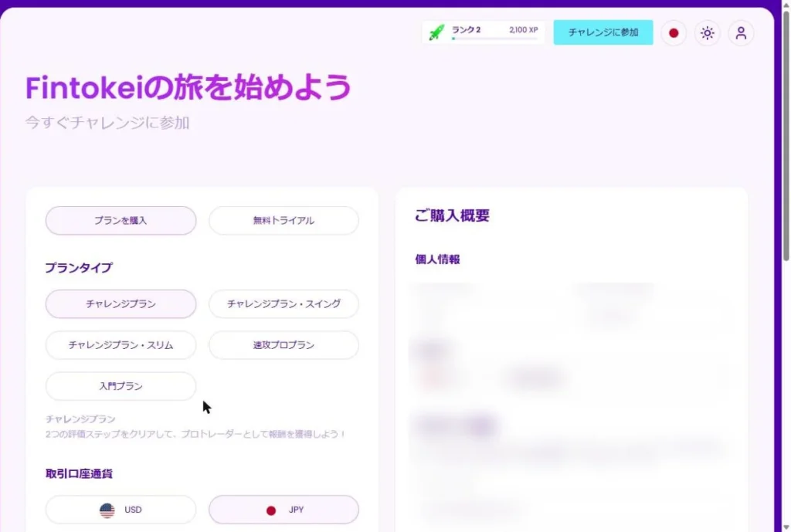
Task: Switch to the 無料トライアル tab
Action: tap(283, 220)
